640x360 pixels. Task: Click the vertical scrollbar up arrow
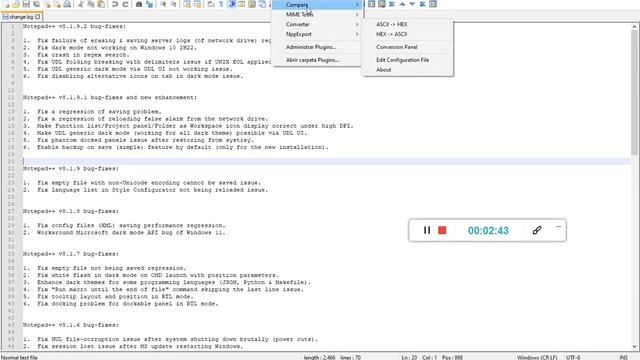click(635, 27)
